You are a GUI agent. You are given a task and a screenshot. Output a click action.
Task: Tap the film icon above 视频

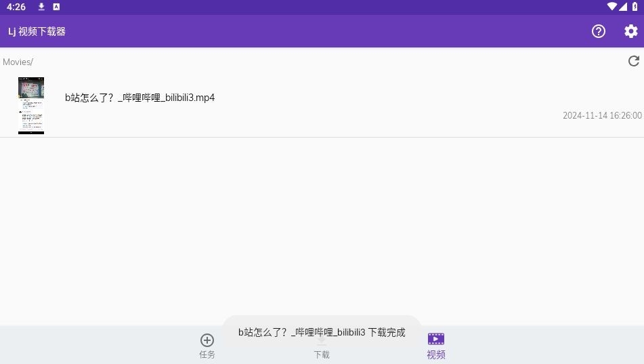click(436, 339)
